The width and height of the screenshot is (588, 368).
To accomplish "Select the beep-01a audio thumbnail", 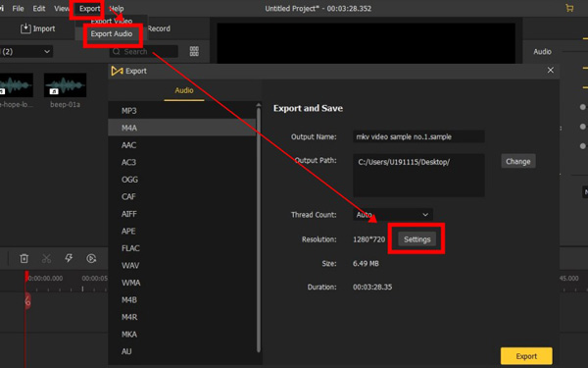I will coord(66,85).
